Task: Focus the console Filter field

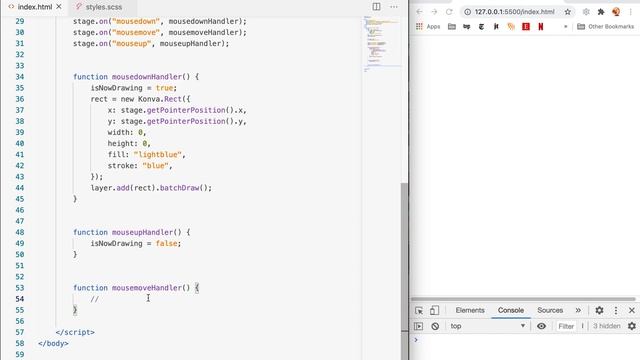Action: tap(566, 326)
